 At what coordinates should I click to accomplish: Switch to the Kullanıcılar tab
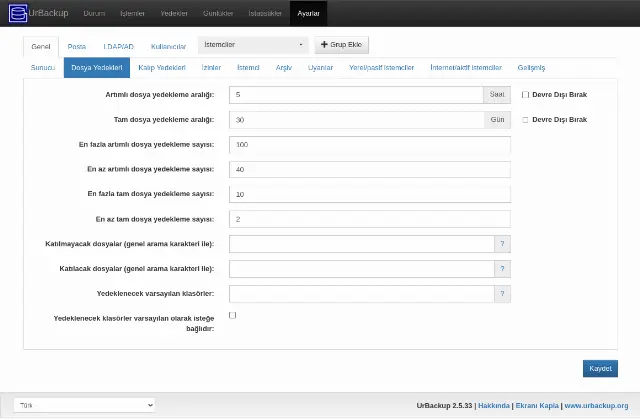pos(169,47)
